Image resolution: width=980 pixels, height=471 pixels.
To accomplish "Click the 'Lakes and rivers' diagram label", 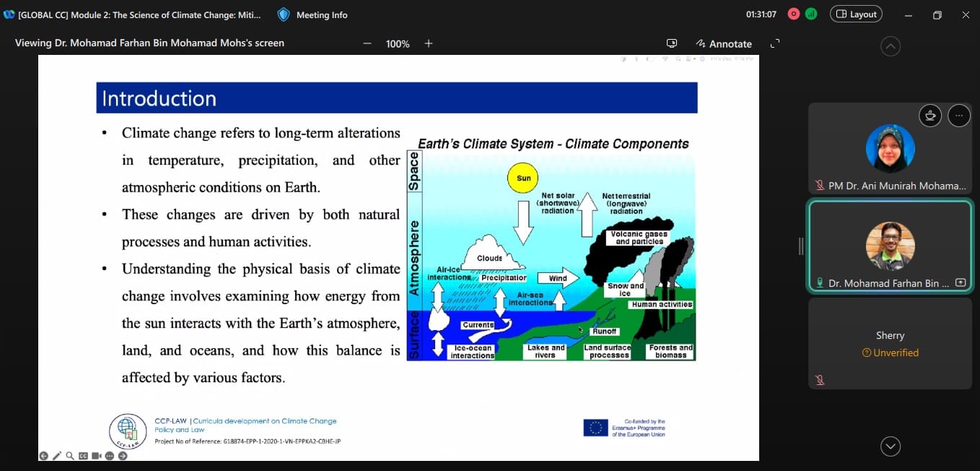I will tap(546, 351).
